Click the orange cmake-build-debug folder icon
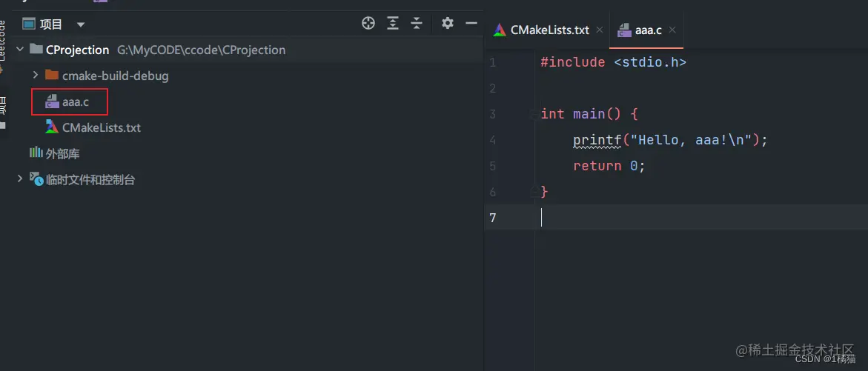The image size is (868, 371). click(x=51, y=75)
